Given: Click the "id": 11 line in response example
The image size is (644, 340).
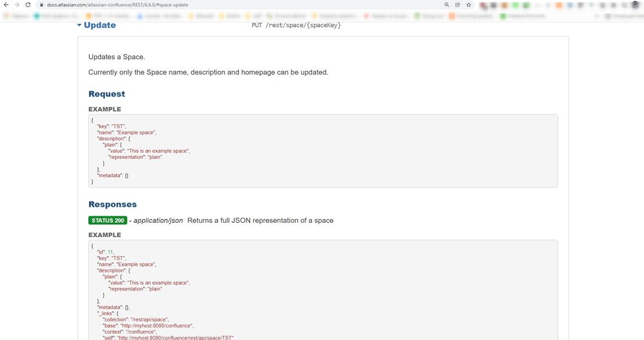Looking at the screenshot, I should (x=106, y=252).
